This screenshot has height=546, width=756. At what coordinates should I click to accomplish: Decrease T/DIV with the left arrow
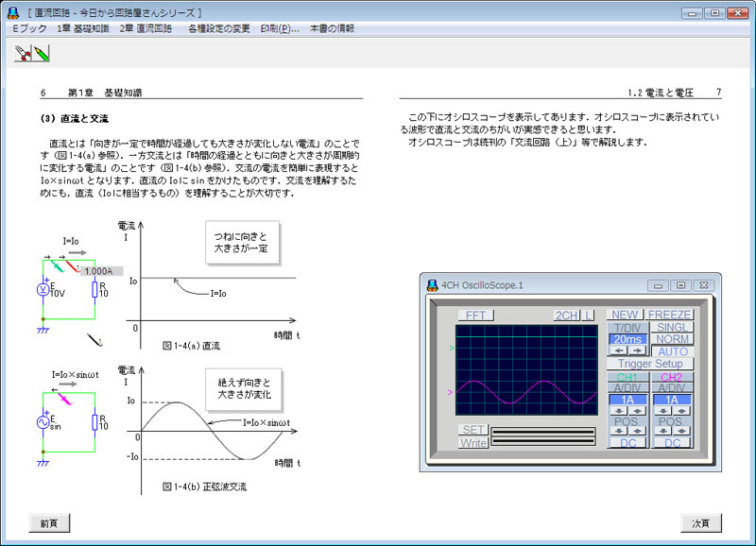tap(619, 350)
